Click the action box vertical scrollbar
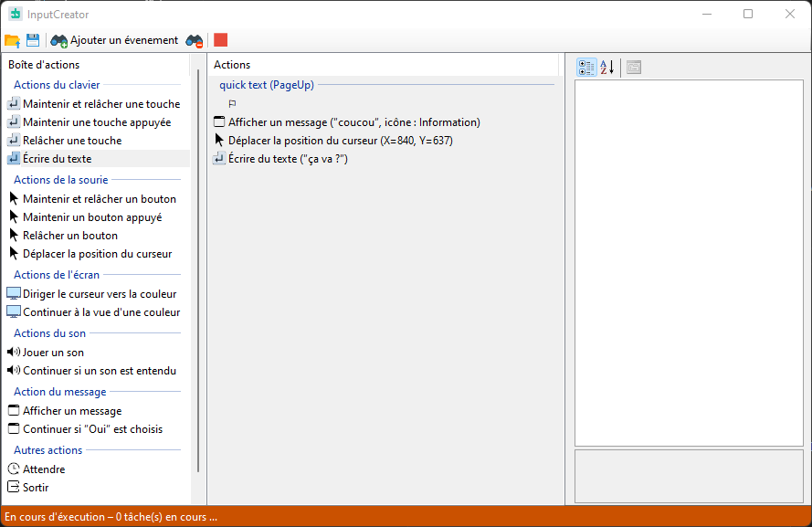This screenshot has height=527, width=812. pos(198,274)
